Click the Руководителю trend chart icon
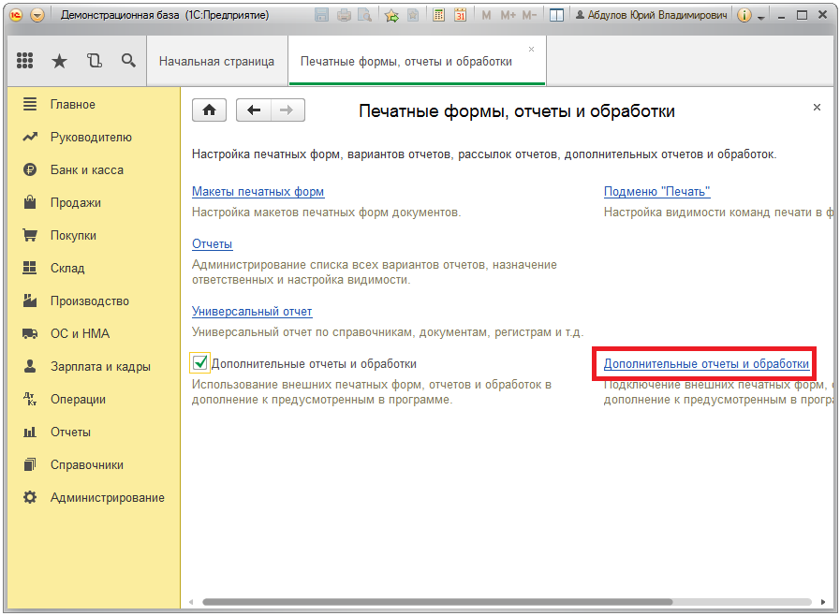840x616 pixels. (x=30, y=137)
